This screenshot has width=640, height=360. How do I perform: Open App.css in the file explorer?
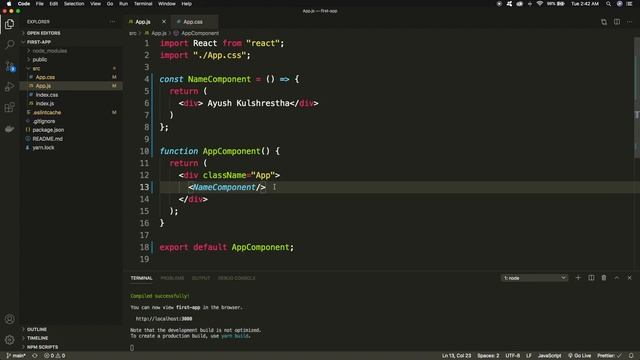(45, 77)
